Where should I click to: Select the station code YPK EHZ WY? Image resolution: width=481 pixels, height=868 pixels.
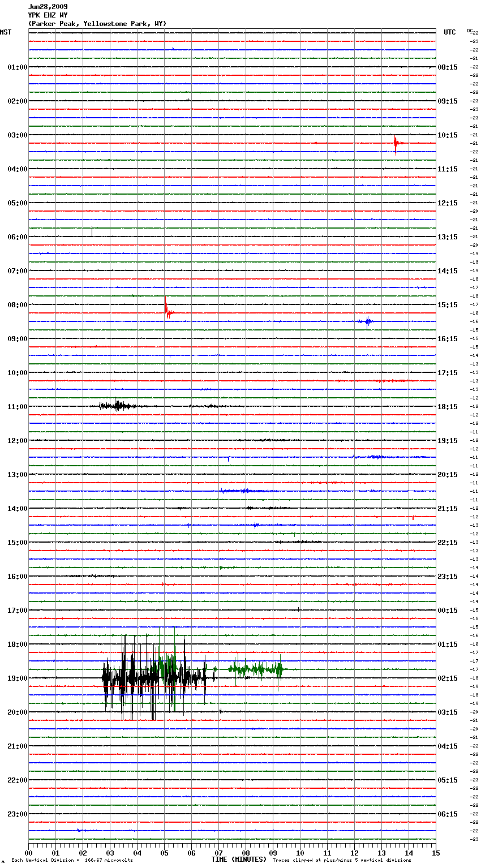tap(48, 15)
